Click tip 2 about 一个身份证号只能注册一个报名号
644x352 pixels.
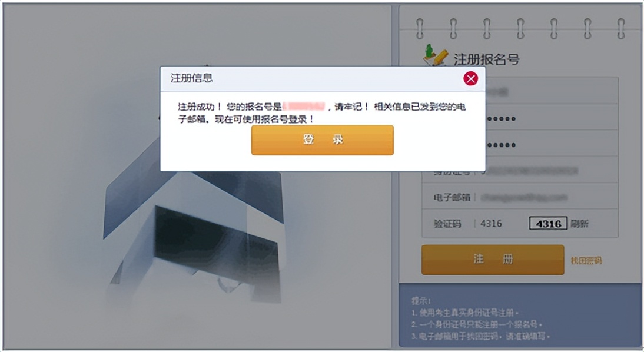click(477, 324)
